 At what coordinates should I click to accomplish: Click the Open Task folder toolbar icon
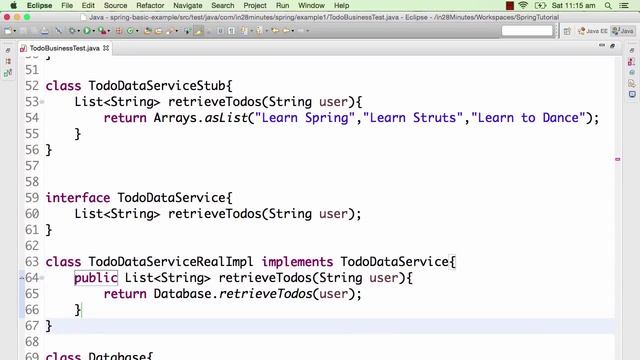coord(158,31)
